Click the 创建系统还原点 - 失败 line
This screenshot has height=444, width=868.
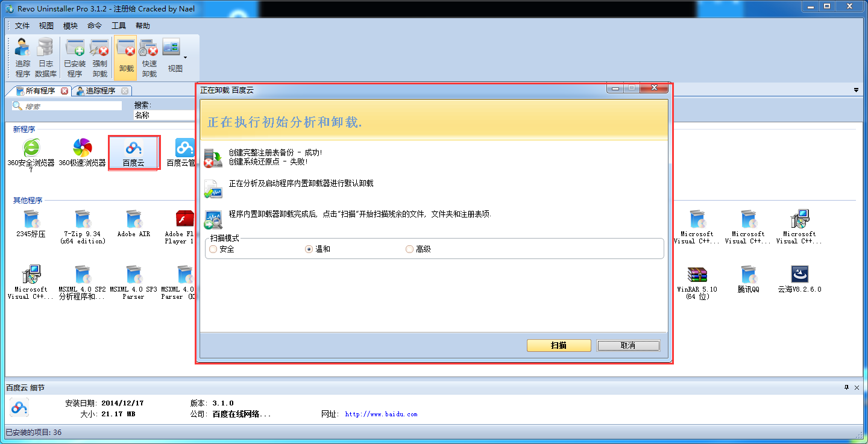pos(268,161)
